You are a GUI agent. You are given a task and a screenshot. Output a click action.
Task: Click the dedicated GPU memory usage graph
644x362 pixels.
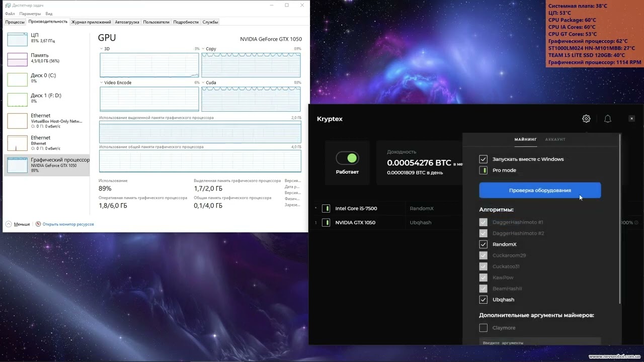pyautogui.click(x=200, y=132)
